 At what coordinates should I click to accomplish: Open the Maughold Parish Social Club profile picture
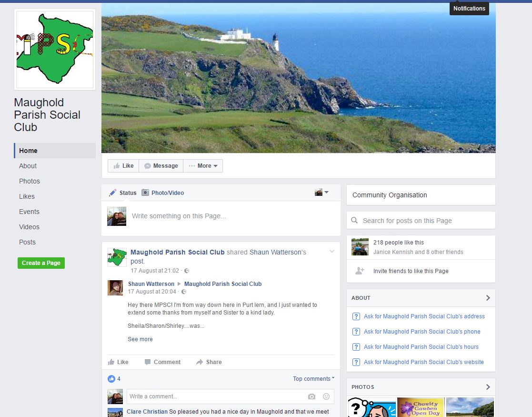(x=55, y=50)
